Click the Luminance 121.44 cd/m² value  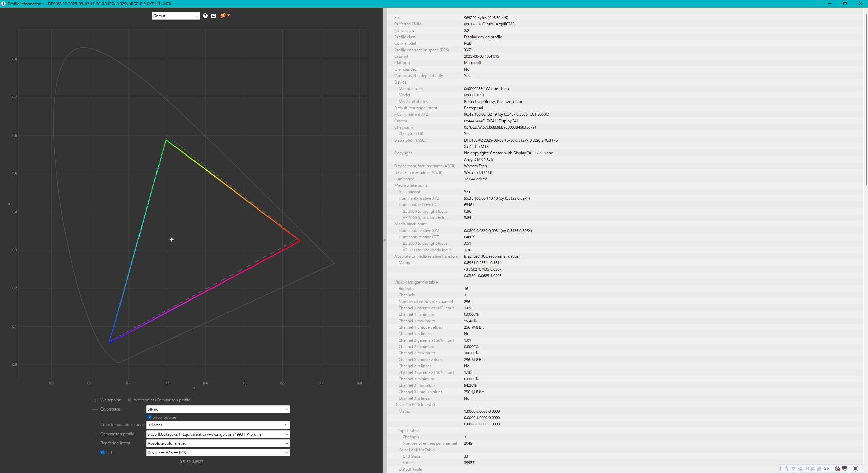pyautogui.click(x=476, y=179)
